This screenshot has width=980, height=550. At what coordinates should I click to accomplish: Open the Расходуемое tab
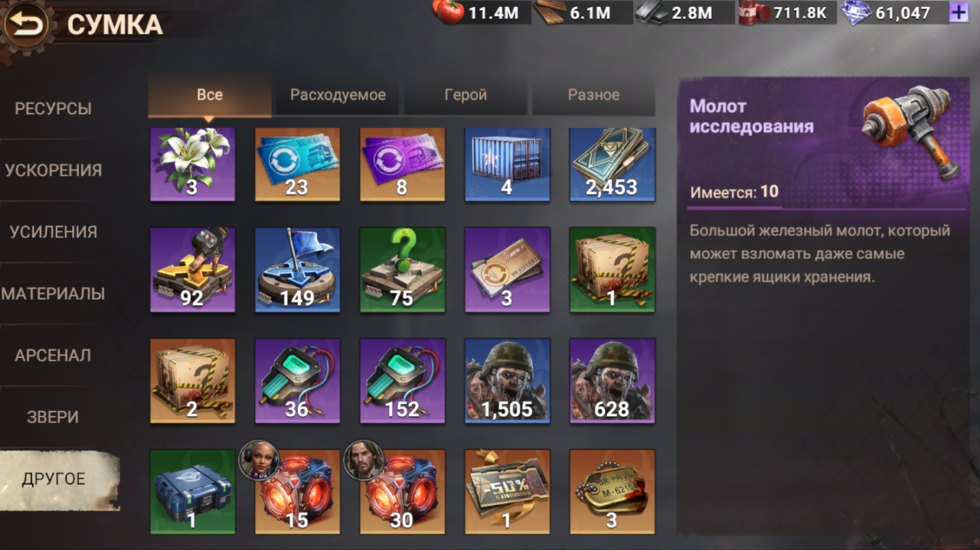(338, 96)
